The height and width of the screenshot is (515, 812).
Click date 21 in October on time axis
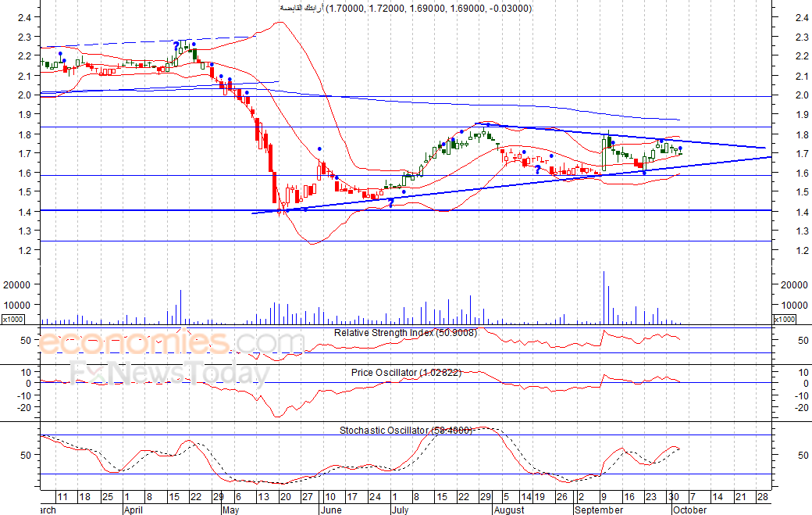click(x=740, y=497)
